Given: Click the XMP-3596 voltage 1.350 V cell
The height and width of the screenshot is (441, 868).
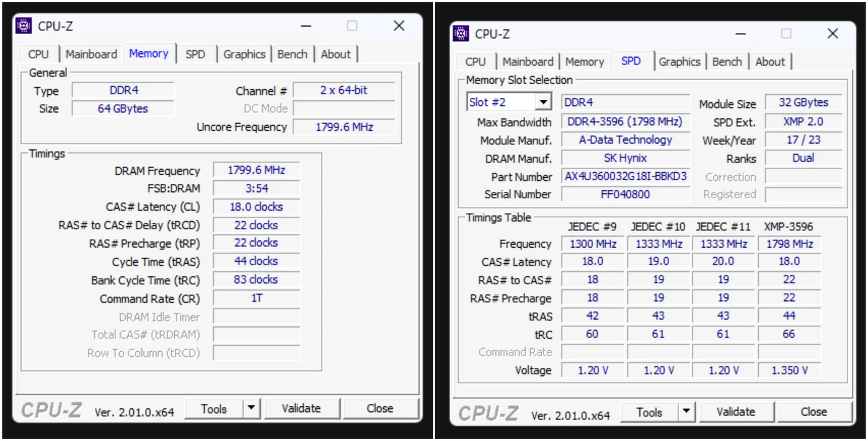Looking at the screenshot, I should coord(789,370).
